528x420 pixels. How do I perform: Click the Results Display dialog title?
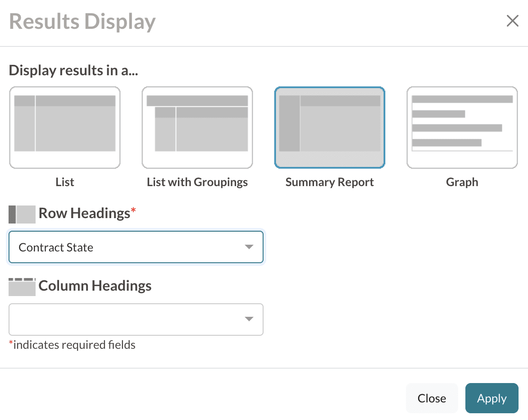82,22
